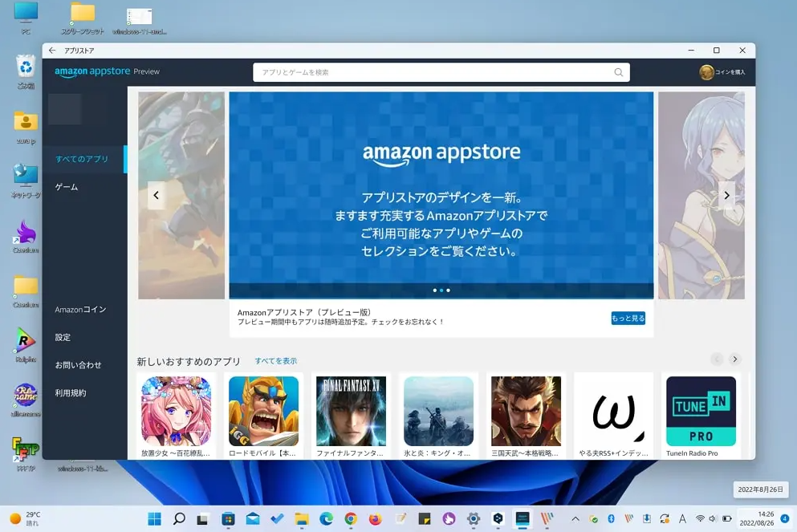Open Amazonコイン in sidebar
This screenshot has height=532, width=797.
point(80,310)
